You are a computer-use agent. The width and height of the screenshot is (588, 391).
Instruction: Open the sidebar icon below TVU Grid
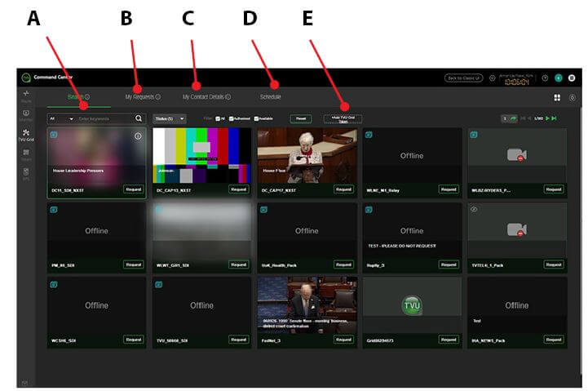(x=26, y=154)
